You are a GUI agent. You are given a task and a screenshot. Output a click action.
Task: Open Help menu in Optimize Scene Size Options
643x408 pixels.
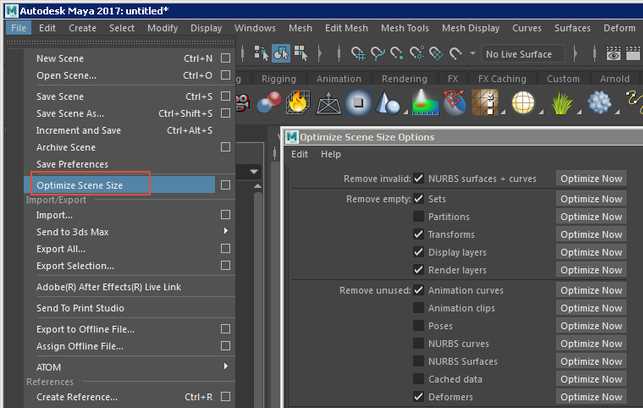(x=331, y=154)
